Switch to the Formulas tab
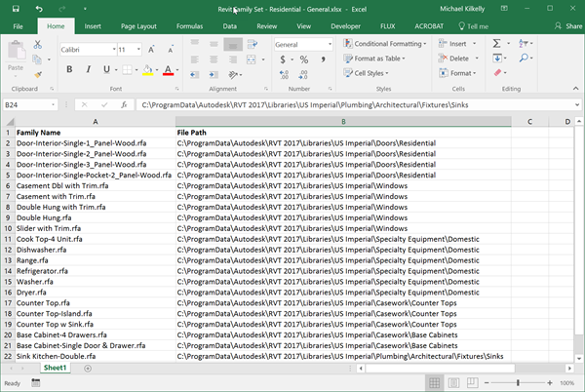The image size is (585, 392). 189,26
